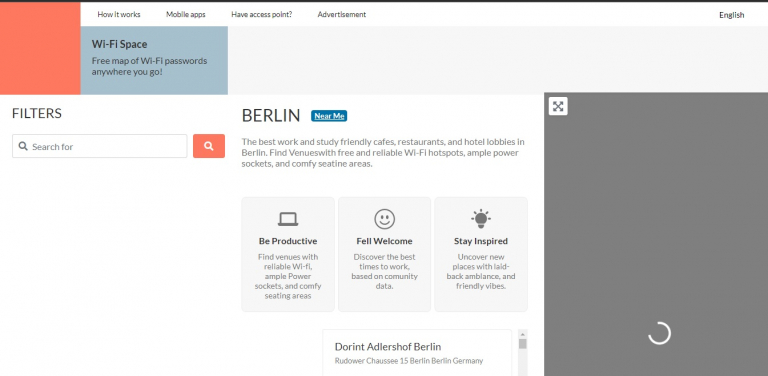Open the Advertisement page
The height and width of the screenshot is (376, 768).
(x=342, y=15)
